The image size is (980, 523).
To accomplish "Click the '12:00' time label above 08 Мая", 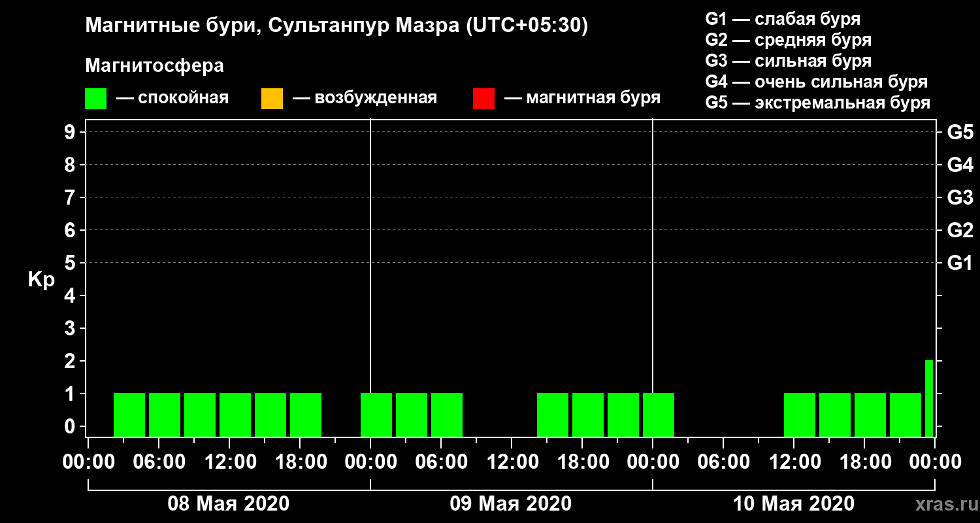I will 229,462.
